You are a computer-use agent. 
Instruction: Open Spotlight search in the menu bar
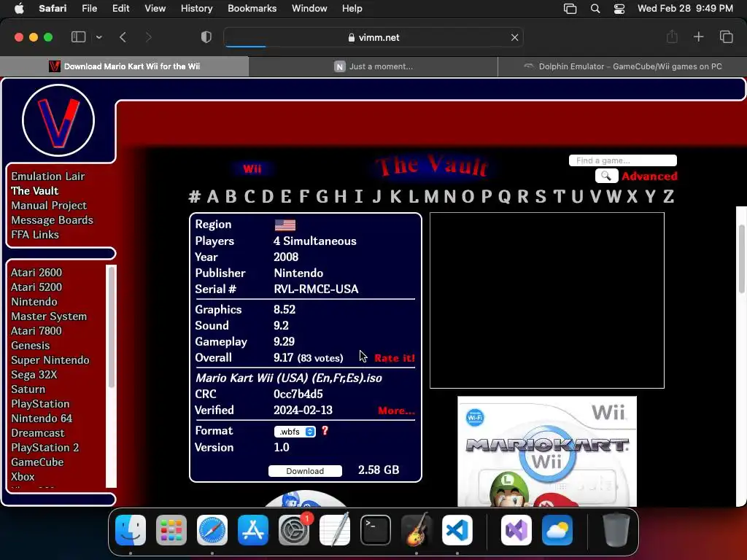[x=595, y=9]
